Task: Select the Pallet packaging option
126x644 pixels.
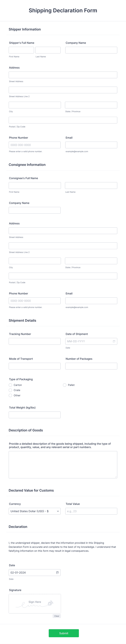Action: pos(64,385)
